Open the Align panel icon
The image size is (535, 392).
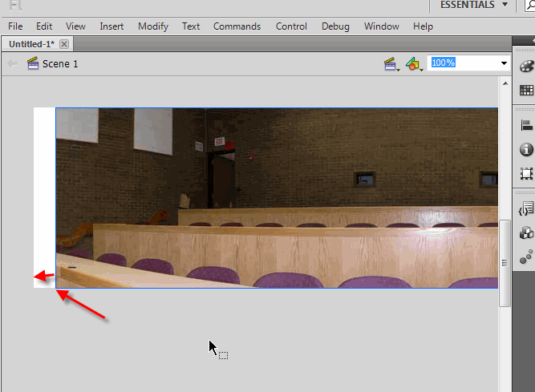526,125
